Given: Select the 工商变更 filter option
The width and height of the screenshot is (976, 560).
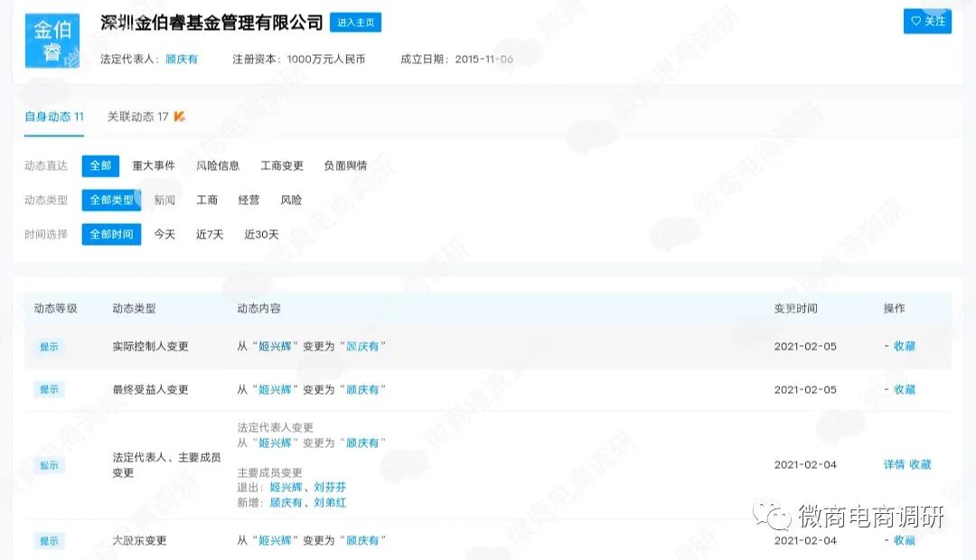Looking at the screenshot, I should click(x=283, y=165).
